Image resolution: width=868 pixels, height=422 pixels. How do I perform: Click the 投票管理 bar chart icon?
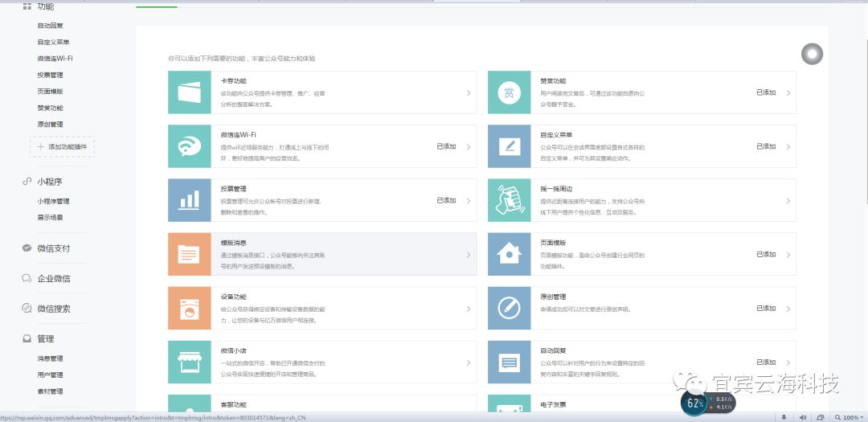(190, 200)
